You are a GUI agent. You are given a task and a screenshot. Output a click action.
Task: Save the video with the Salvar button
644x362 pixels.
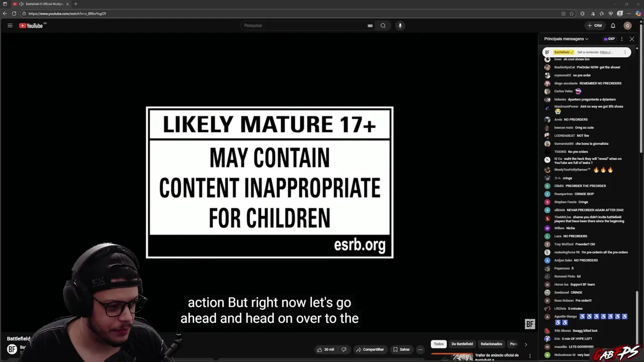[401, 349]
